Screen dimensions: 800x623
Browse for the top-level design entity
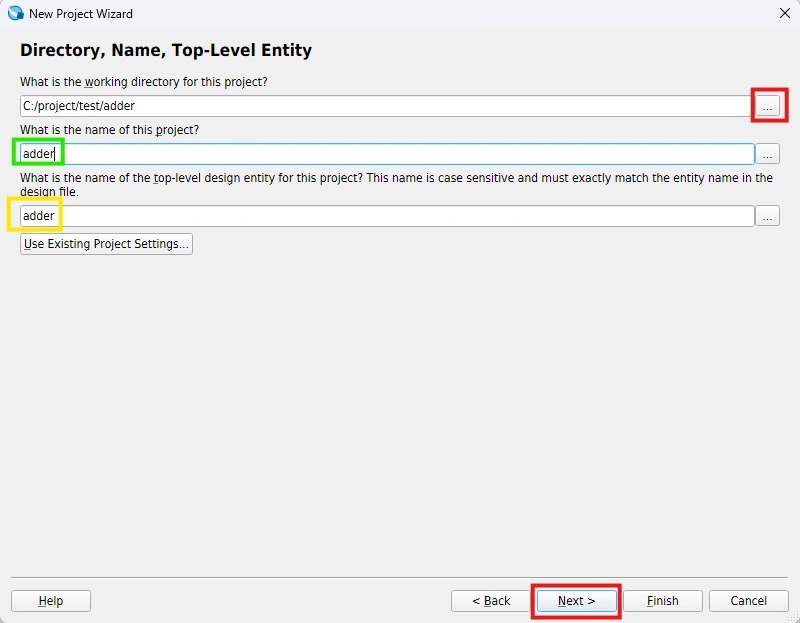[x=767, y=216]
